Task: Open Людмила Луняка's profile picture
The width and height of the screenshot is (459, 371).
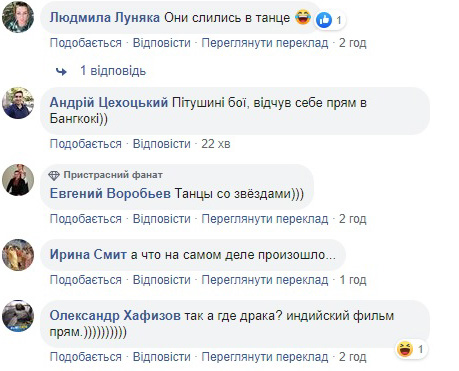Action: 18,17
